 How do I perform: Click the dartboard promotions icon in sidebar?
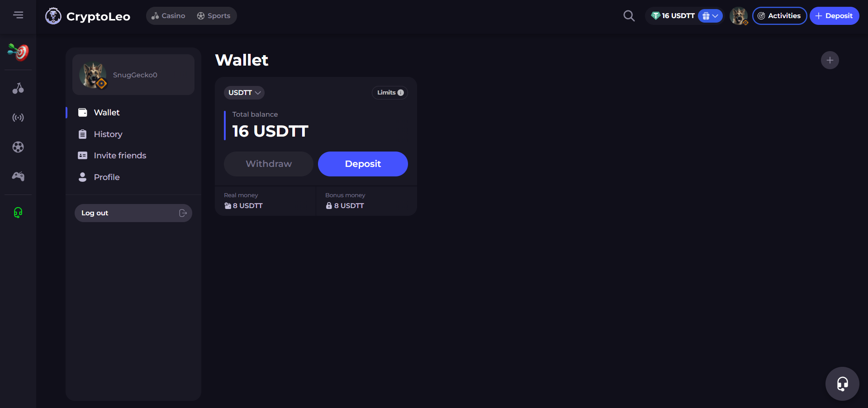tap(18, 52)
